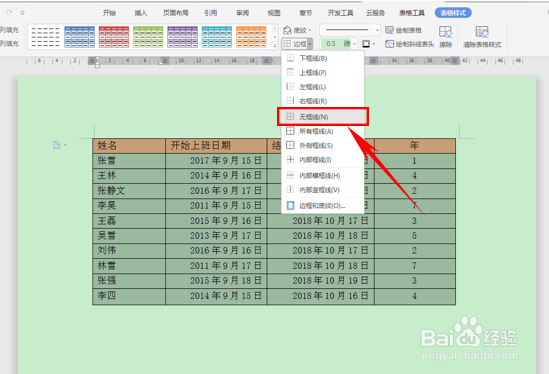
Task: Open the quick access toolbar customize dropdown
Action: click(x=22, y=13)
